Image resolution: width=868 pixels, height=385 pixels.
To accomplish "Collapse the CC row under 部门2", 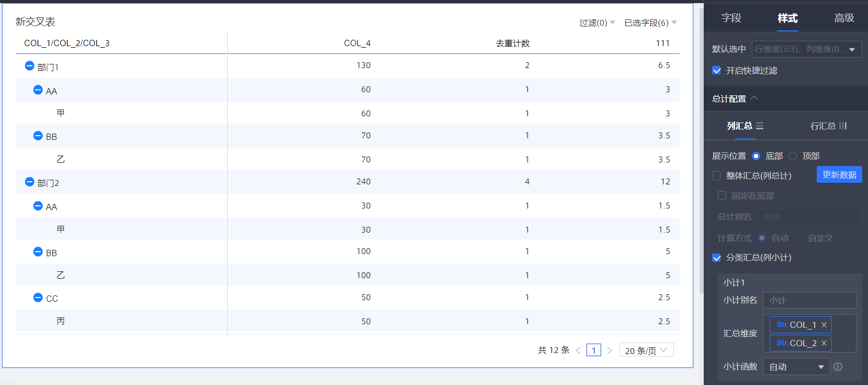I will tap(38, 298).
